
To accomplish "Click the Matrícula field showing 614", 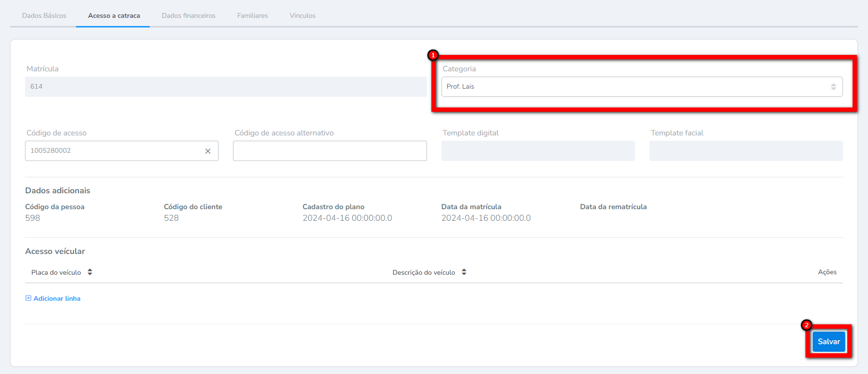I will tap(225, 87).
